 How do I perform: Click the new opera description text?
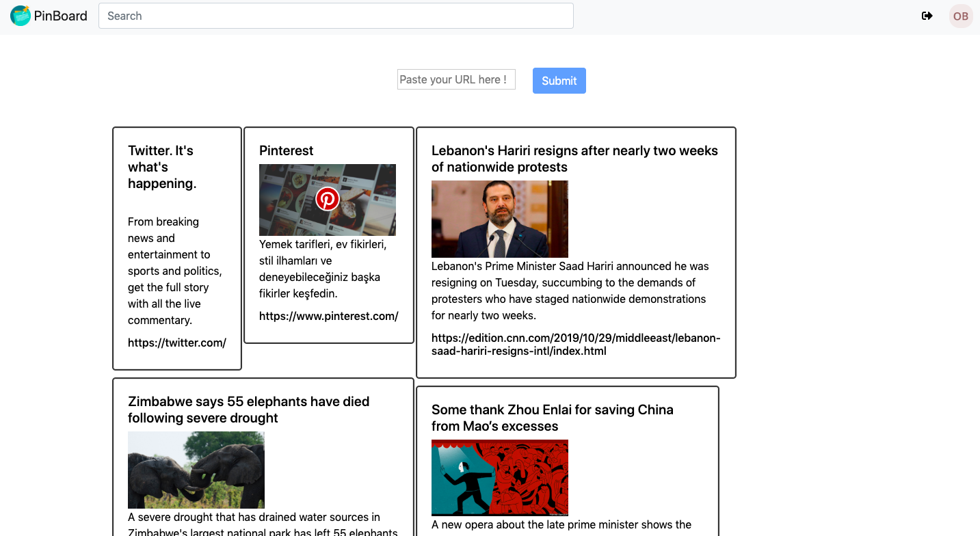(x=561, y=525)
